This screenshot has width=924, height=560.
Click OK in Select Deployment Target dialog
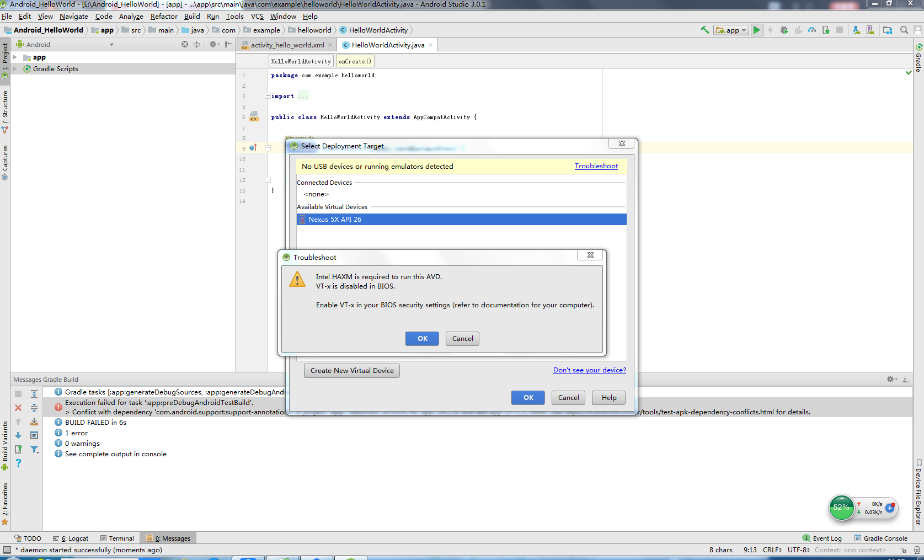pos(528,398)
